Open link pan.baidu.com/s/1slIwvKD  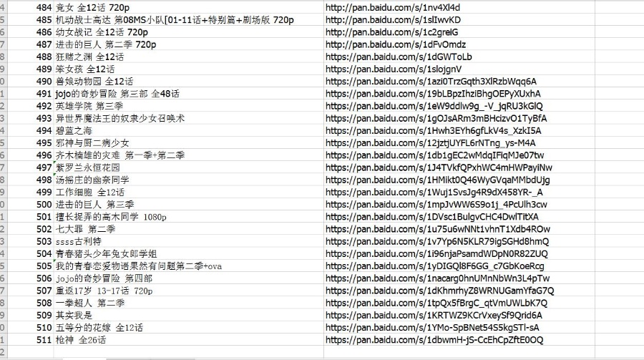pyautogui.click(x=393, y=20)
